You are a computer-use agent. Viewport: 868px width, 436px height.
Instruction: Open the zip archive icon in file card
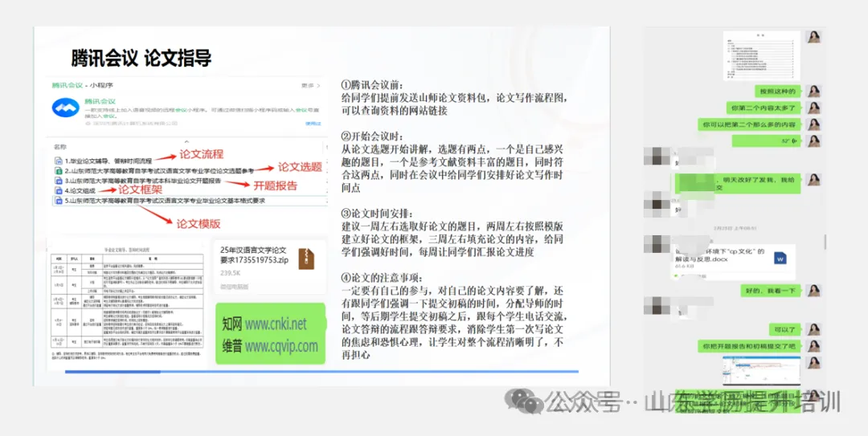pos(306,259)
